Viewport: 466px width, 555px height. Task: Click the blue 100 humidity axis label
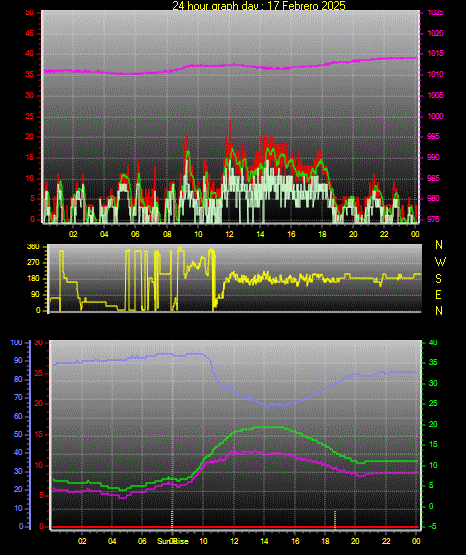17,343
